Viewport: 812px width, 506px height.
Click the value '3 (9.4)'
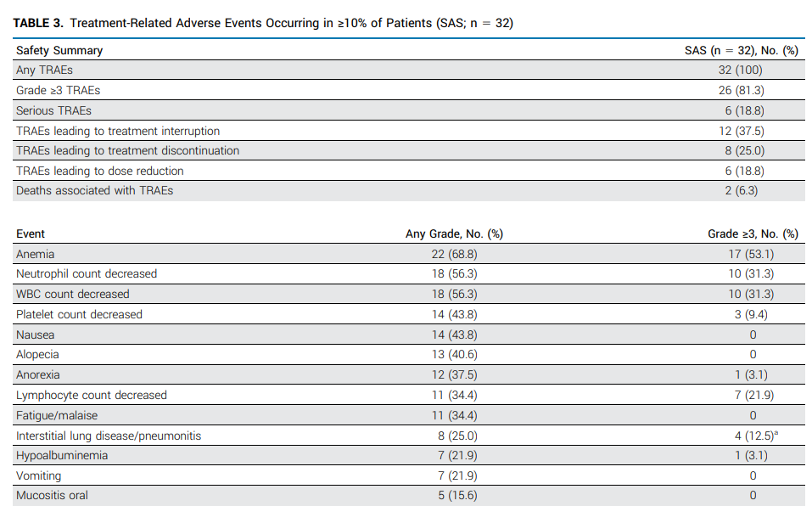[751, 314]
